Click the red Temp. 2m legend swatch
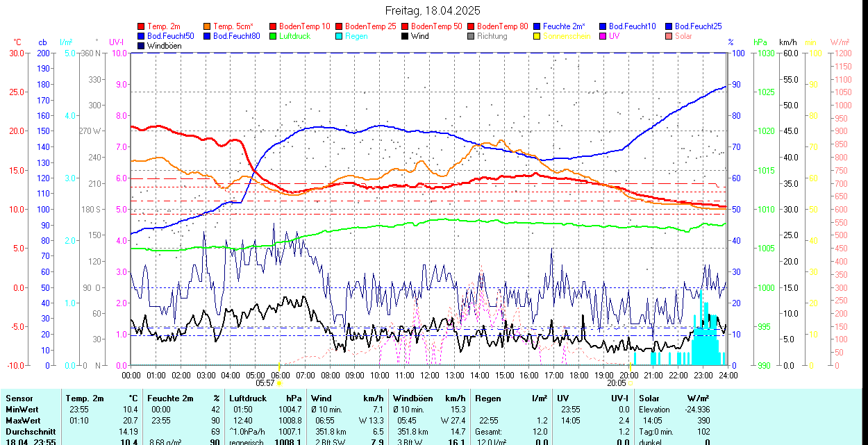The height and width of the screenshot is (445, 868). tap(142, 26)
